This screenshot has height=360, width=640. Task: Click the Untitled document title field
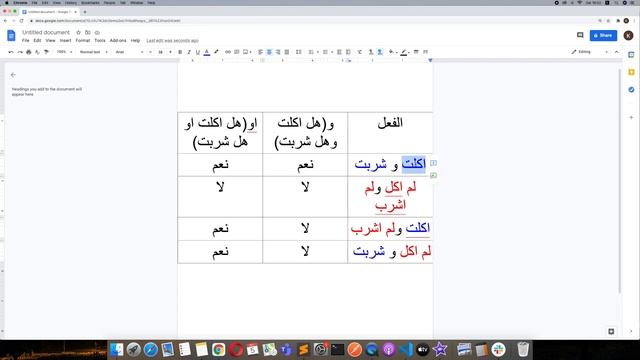coord(46,32)
